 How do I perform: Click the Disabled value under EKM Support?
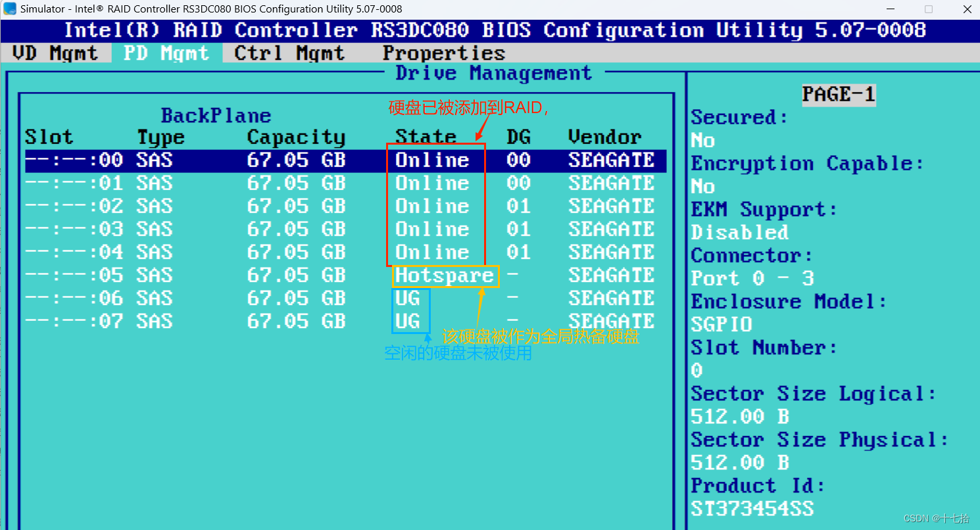coord(739,233)
